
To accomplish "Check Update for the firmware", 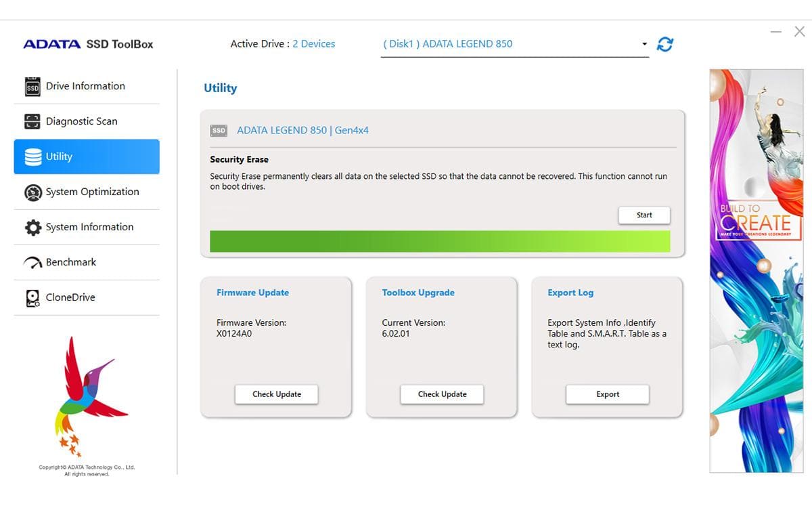I will (276, 394).
